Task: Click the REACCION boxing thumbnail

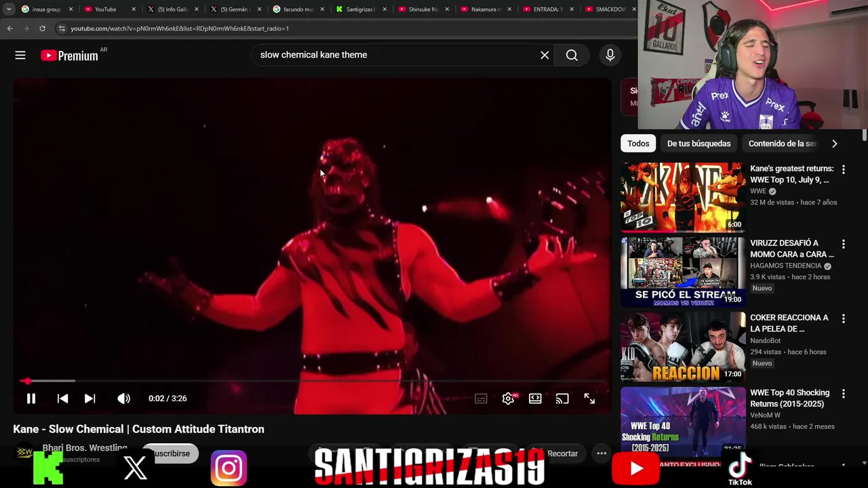Action: coord(683,346)
